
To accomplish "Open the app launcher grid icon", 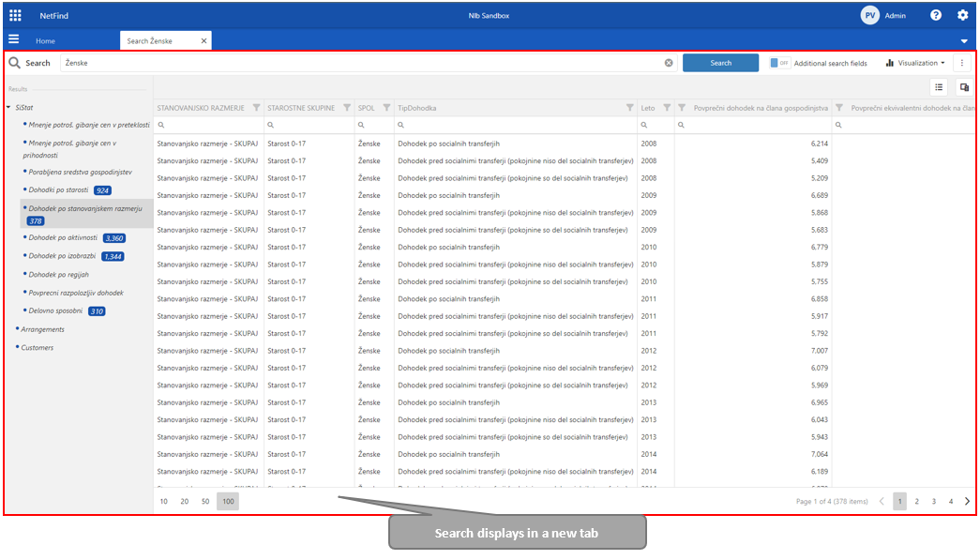I will pyautogui.click(x=15, y=15).
